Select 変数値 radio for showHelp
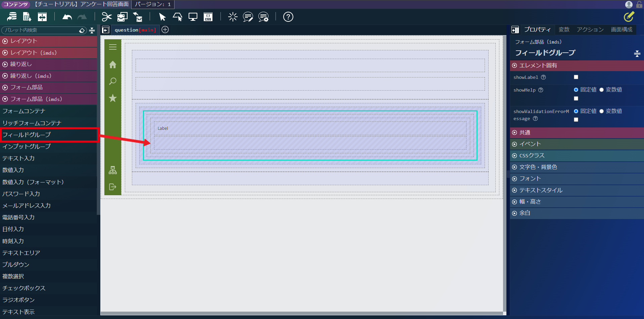This screenshot has width=644, height=319. 601,90
